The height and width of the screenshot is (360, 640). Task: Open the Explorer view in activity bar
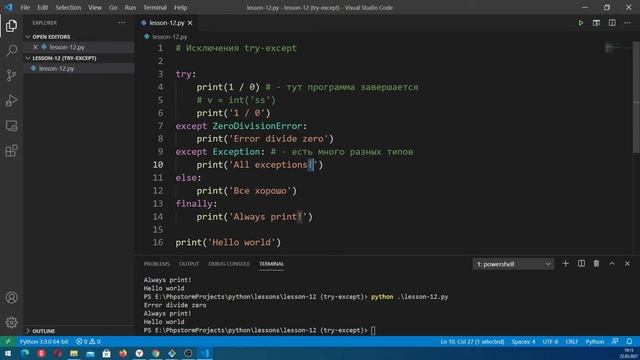(x=11, y=26)
